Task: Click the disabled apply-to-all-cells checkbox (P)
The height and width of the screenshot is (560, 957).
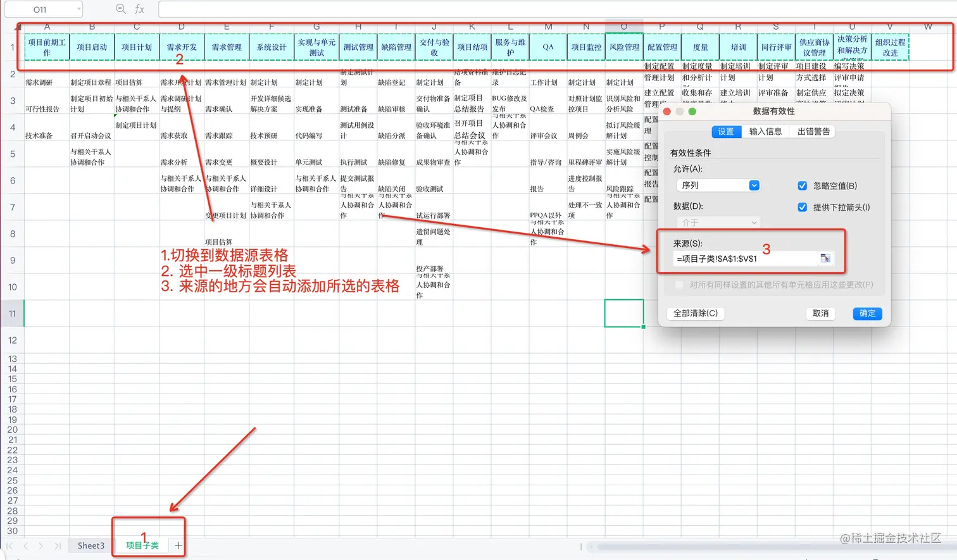Action: click(679, 285)
